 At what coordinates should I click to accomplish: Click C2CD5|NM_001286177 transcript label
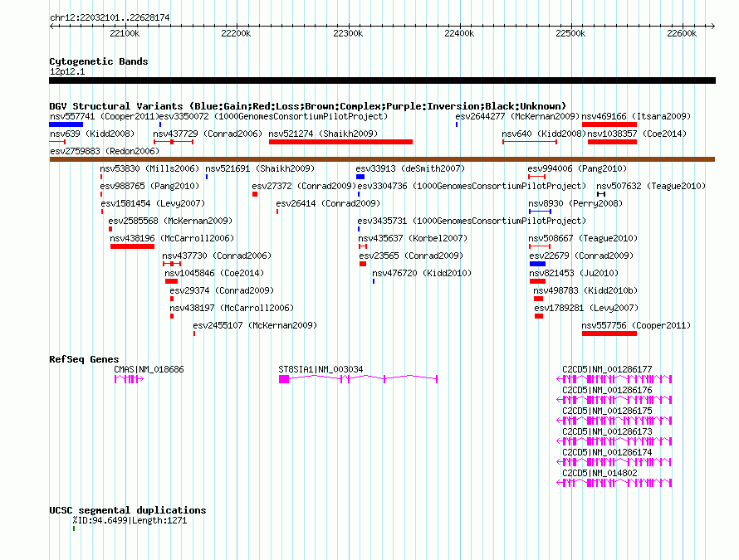pos(607,370)
